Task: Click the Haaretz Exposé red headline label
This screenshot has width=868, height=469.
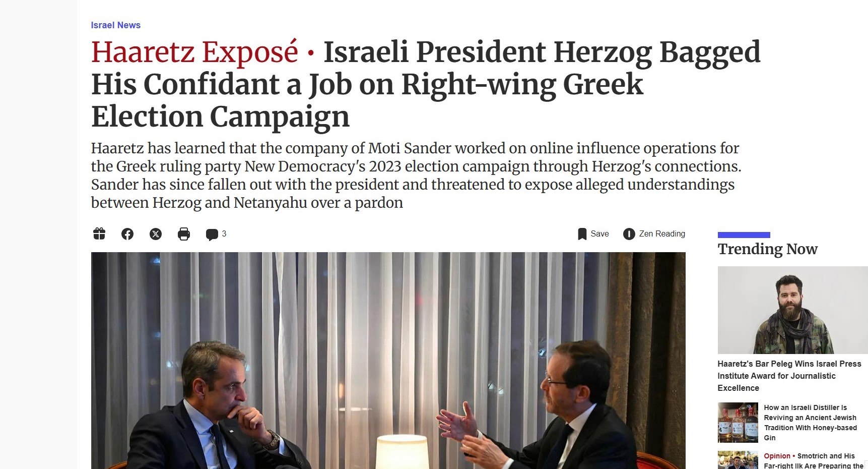Action: point(194,52)
